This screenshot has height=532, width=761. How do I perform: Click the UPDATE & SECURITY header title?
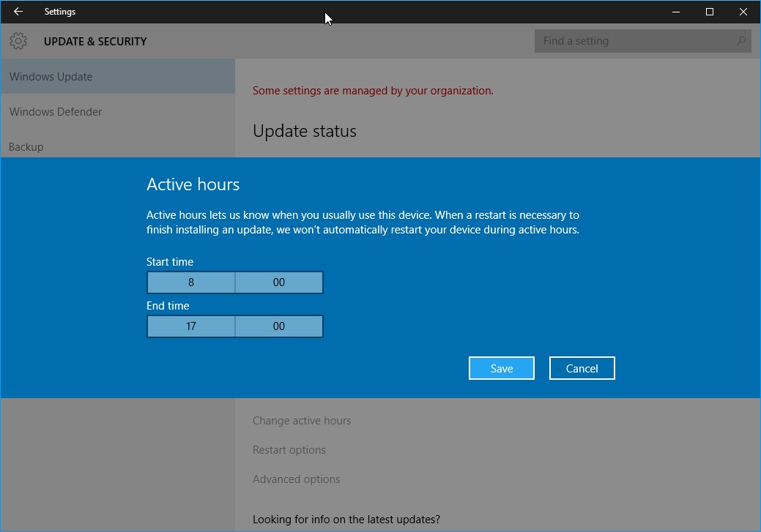[95, 42]
